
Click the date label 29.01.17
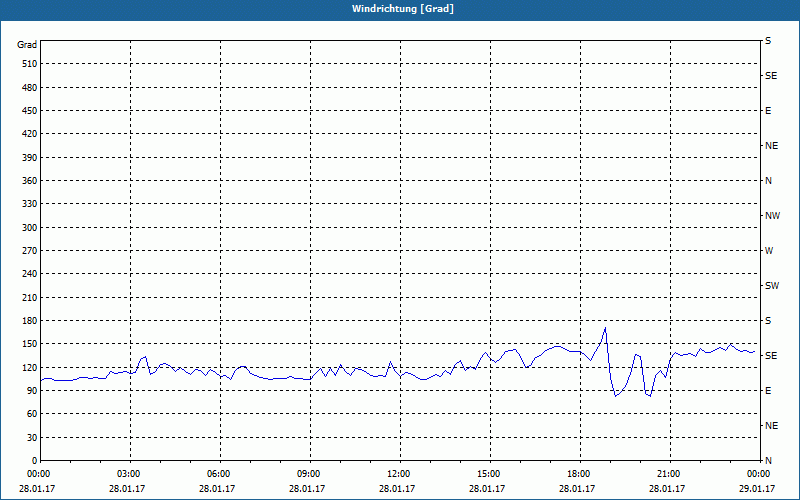pyautogui.click(x=757, y=488)
